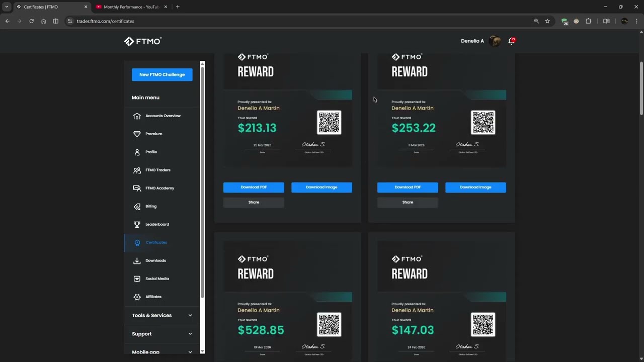Open the Chrome three-dot menu
Viewport: 644px width, 362px height.
tap(636, 21)
